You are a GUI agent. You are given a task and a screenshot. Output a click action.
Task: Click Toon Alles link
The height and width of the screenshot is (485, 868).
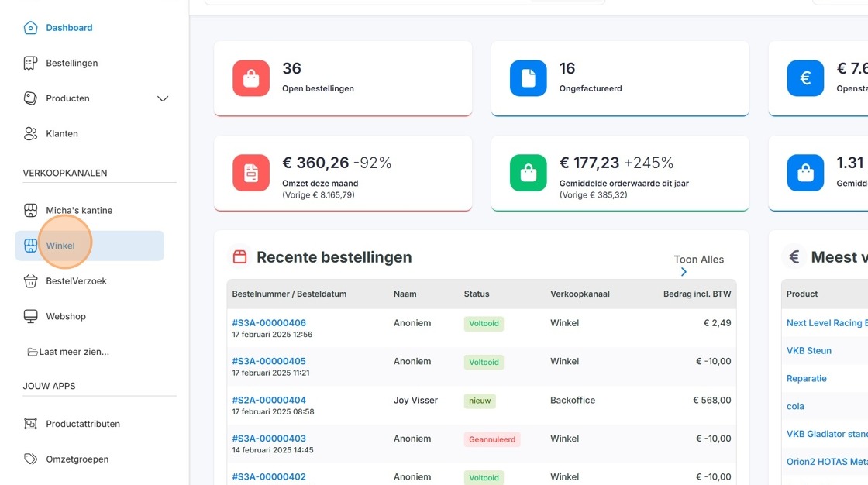tap(698, 260)
